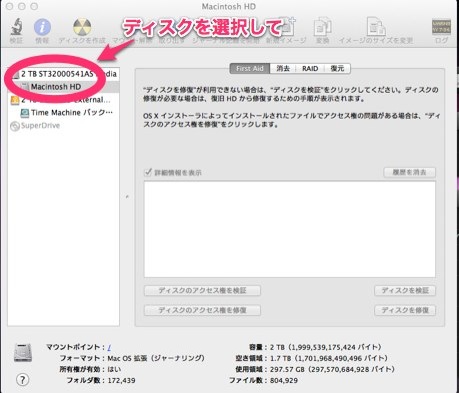Click the Convert (変換) toolbar icon
Viewport: 459px width, 393px height.
(322, 27)
